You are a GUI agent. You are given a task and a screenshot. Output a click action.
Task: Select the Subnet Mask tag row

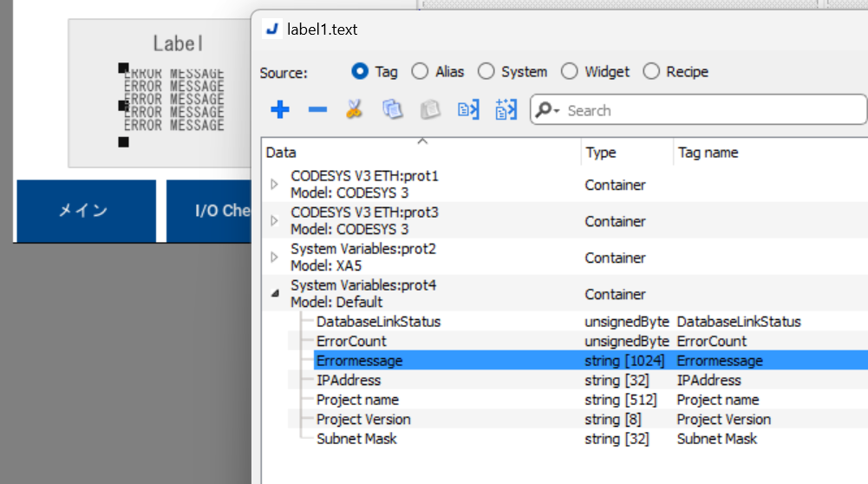click(578, 439)
